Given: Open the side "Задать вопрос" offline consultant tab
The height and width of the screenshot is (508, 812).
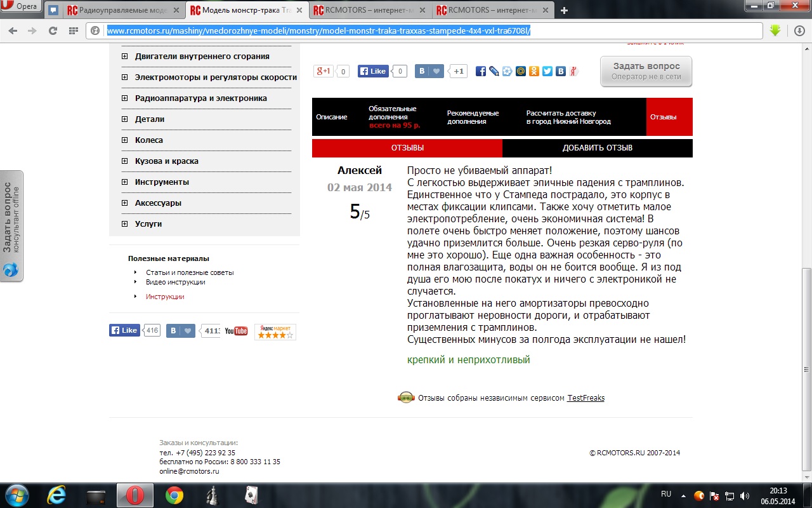Looking at the screenshot, I should pos(11,225).
